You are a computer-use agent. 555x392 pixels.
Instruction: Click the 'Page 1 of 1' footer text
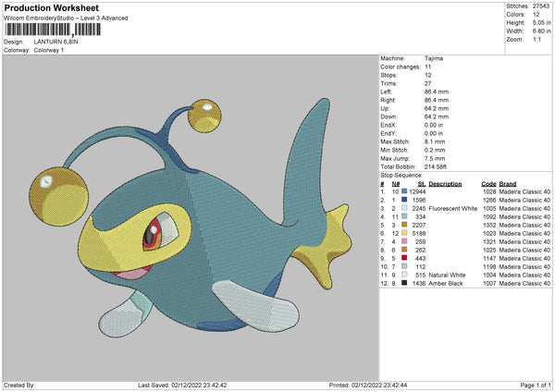[x=536, y=385]
